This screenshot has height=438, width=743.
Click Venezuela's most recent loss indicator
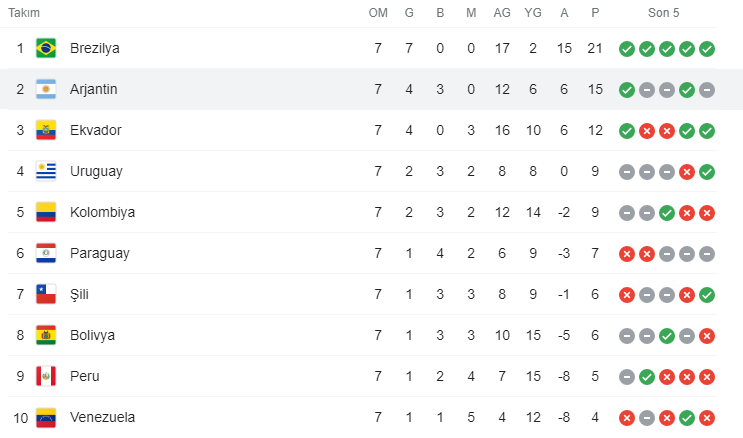coord(707,417)
